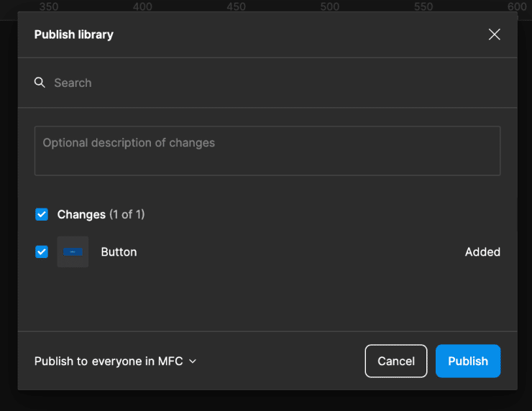The image size is (532, 411).
Task: Click the chevron arrow beside MFC
Action: tap(193, 361)
